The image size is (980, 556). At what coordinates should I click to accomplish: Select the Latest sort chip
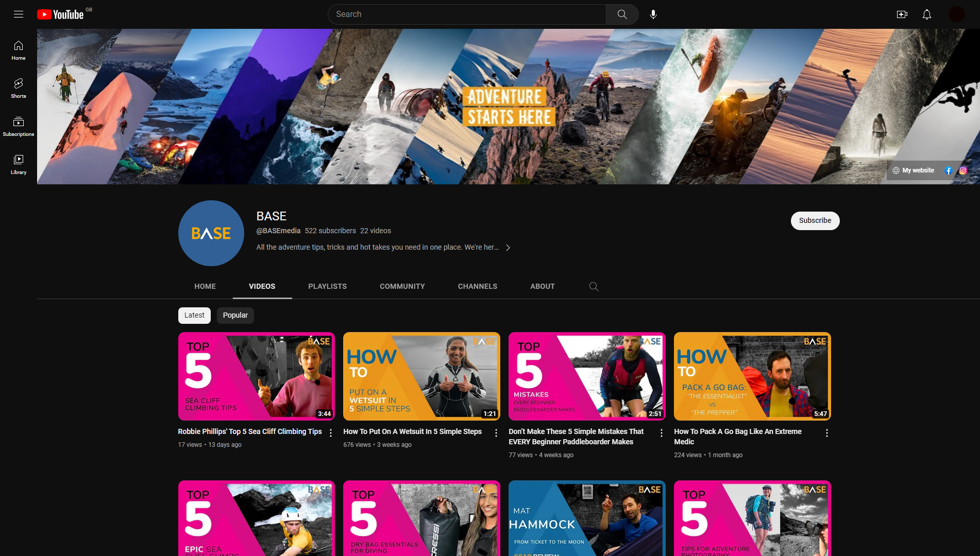click(x=194, y=315)
